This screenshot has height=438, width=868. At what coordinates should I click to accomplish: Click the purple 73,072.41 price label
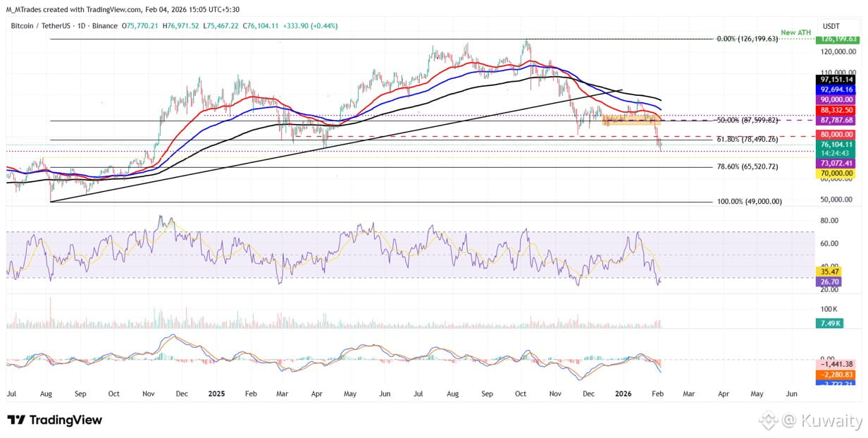[838, 163]
